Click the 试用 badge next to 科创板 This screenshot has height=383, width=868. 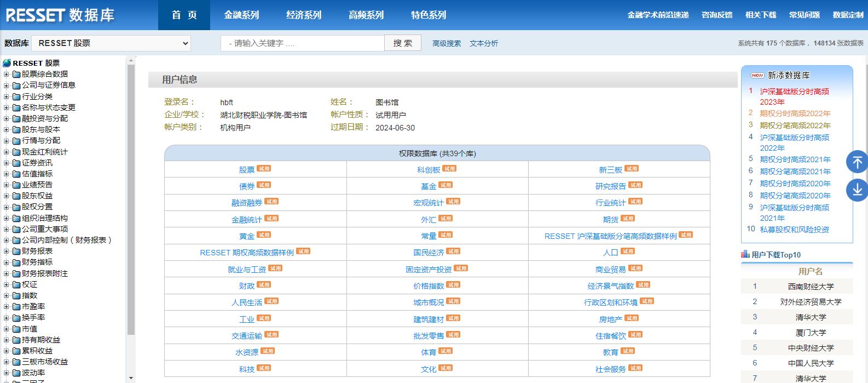[449, 169]
